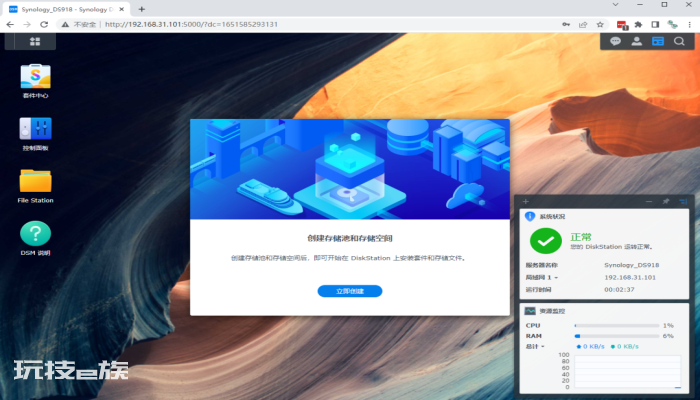Click uptime value 00:02:37
This screenshot has width=700, height=400.
pos(619,289)
